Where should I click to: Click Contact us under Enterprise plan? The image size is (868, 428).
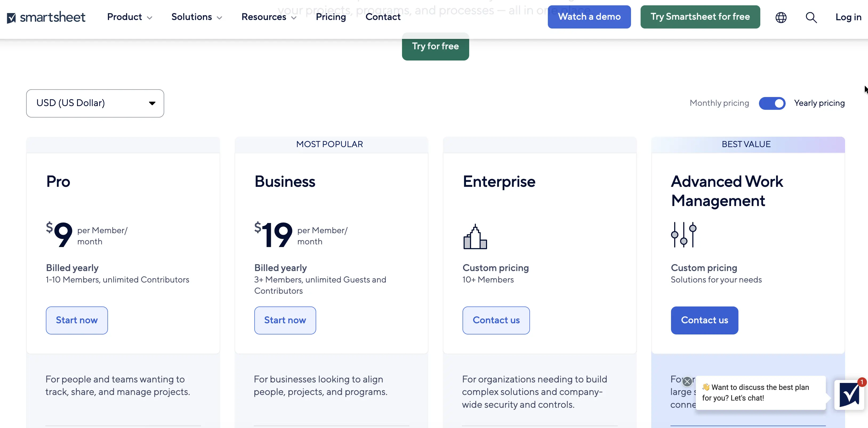click(496, 320)
